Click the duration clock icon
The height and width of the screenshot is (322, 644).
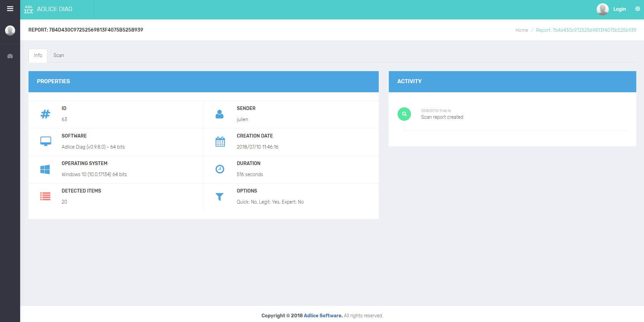click(220, 169)
